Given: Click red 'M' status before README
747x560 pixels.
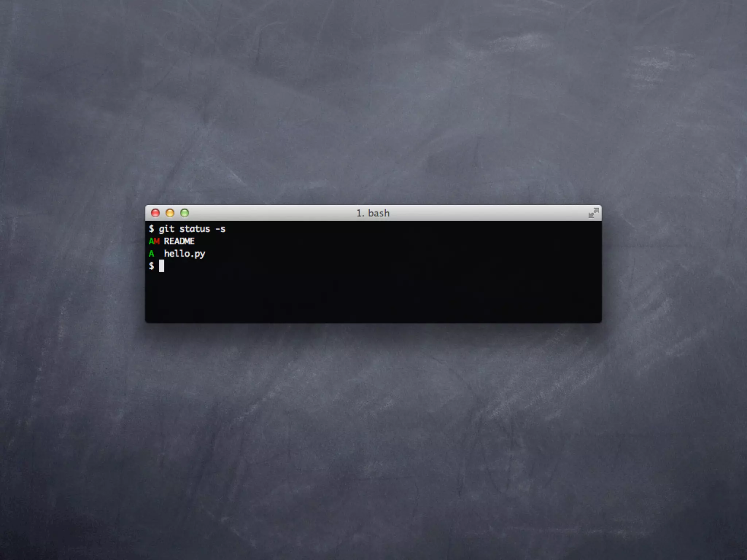Looking at the screenshot, I should 157,241.
